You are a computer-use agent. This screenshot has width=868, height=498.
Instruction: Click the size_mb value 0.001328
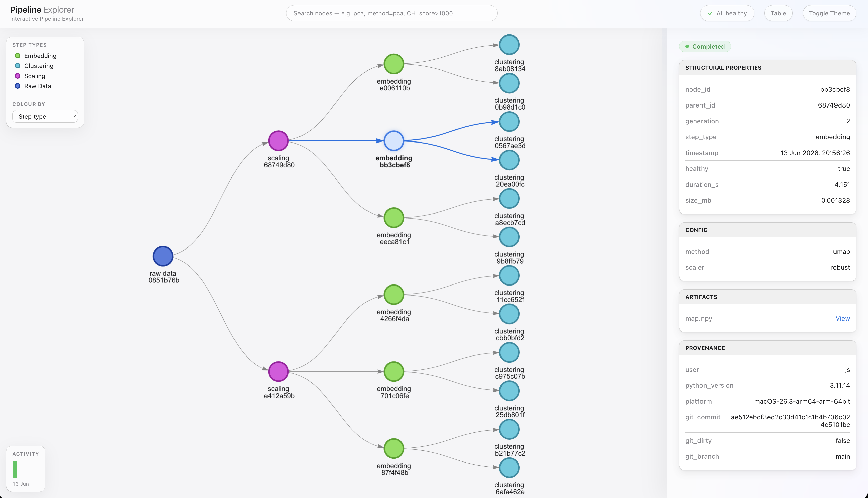point(836,200)
